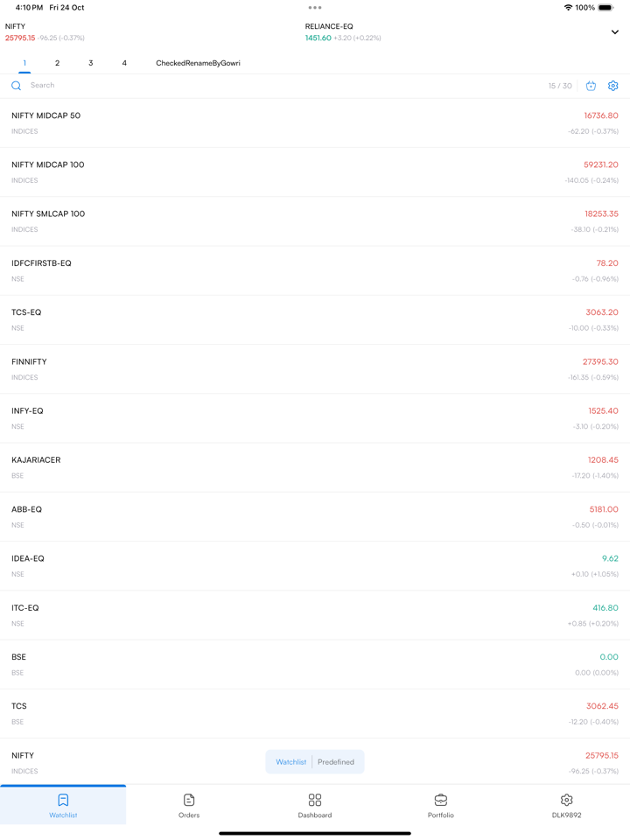Open the Orders tab icon
The height and width of the screenshot is (840, 630).
point(189,801)
